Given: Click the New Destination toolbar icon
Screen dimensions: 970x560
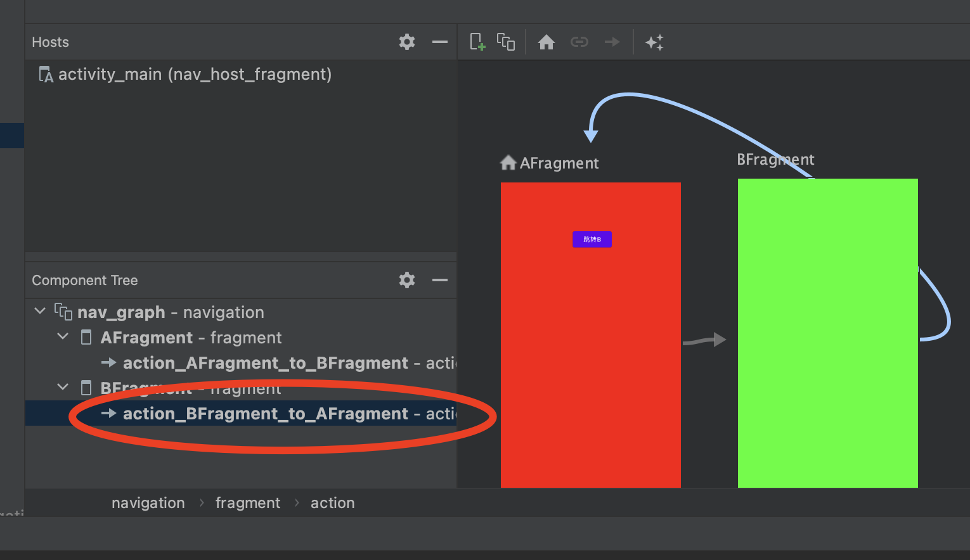Looking at the screenshot, I should [x=477, y=42].
